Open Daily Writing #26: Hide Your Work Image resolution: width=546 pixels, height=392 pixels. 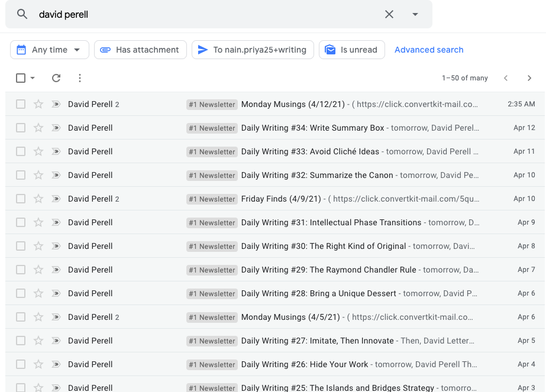pyautogui.click(x=275, y=364)
